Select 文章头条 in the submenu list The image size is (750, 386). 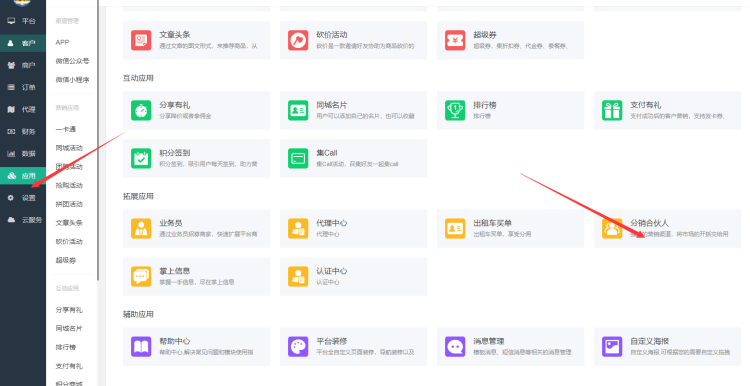click(69, 223)
